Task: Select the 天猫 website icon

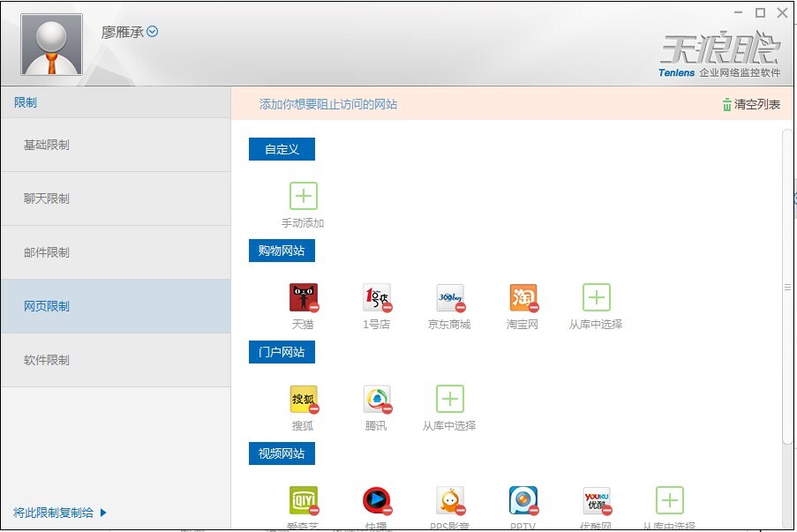Action: click(304, 297)
